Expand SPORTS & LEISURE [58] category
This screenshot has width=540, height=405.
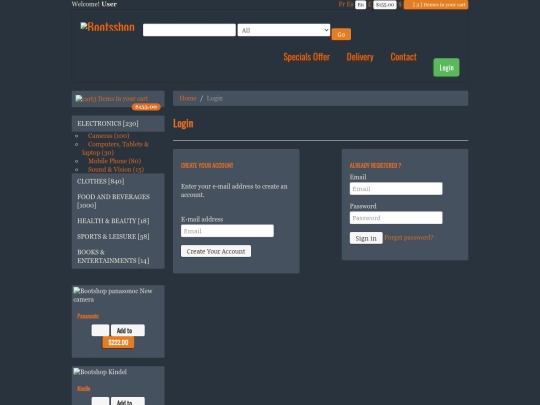point(118,237)
